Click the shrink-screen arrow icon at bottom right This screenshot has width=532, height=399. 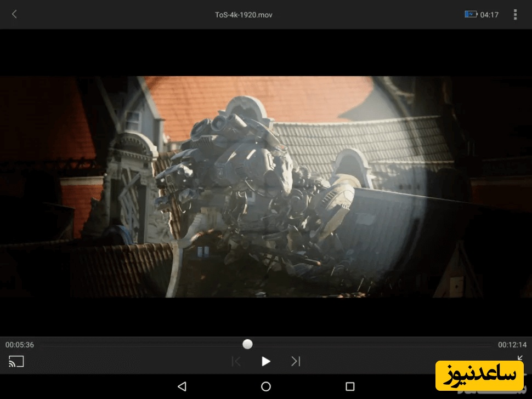tap(520, 358)
